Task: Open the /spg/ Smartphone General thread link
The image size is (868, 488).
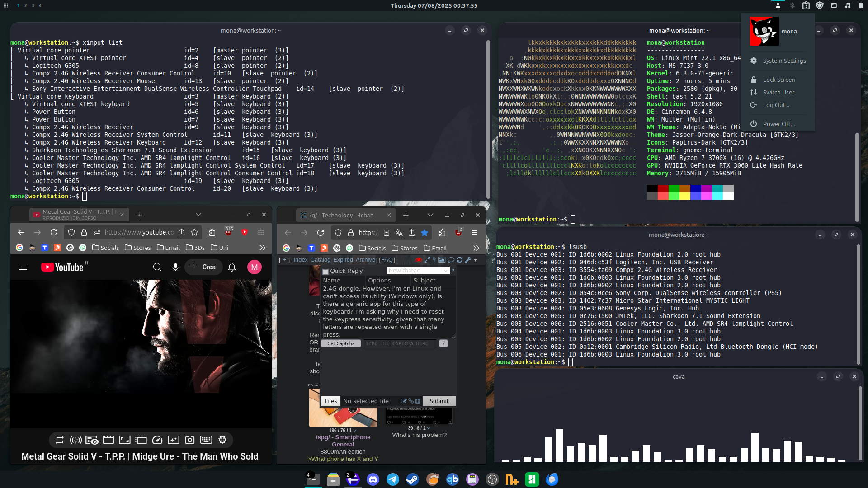Action: (x=343, y=441)
